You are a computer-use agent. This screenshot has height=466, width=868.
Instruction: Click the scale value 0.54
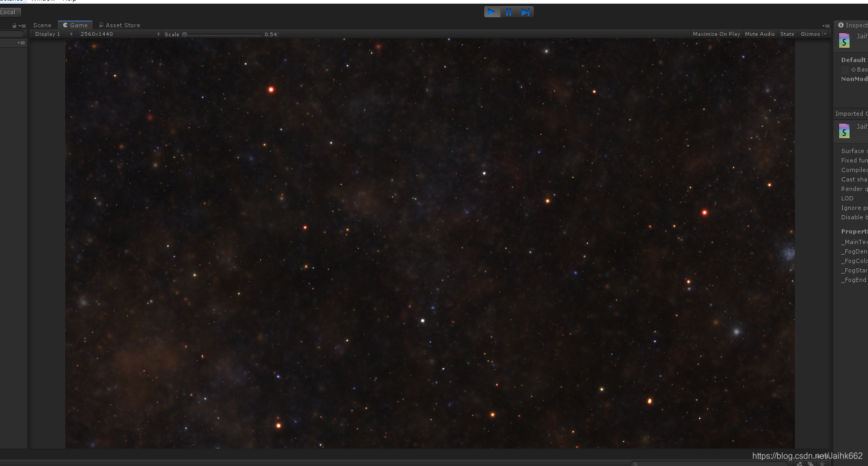[271, 35]
